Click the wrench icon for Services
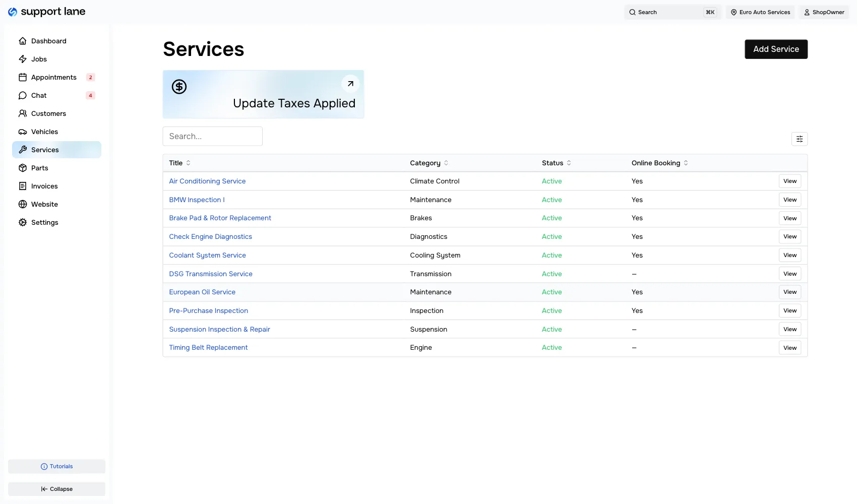857x504 pixels. coord(23,150)
